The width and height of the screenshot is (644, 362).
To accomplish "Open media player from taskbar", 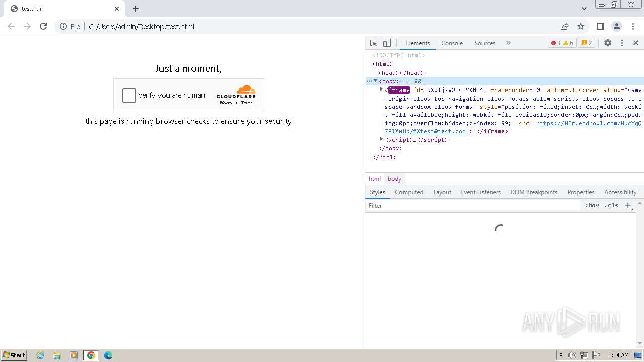I will 74,355.
